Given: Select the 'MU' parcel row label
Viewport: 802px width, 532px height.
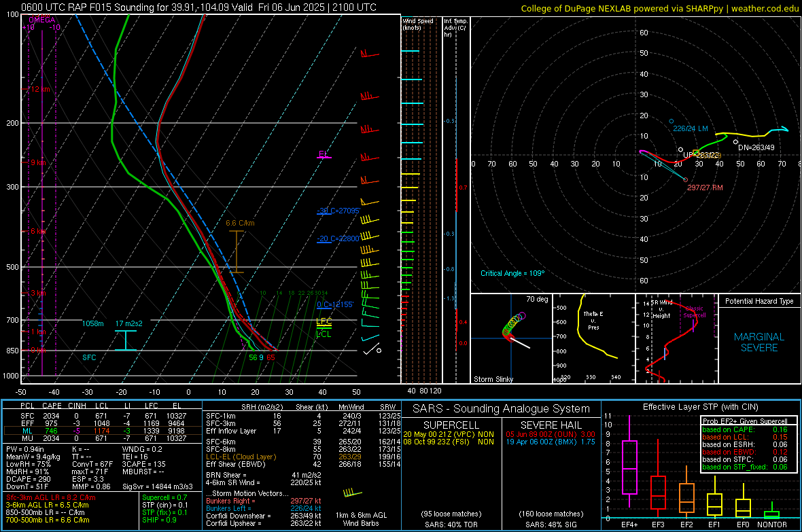Looking at the screenshot, I should coord(27,438).
